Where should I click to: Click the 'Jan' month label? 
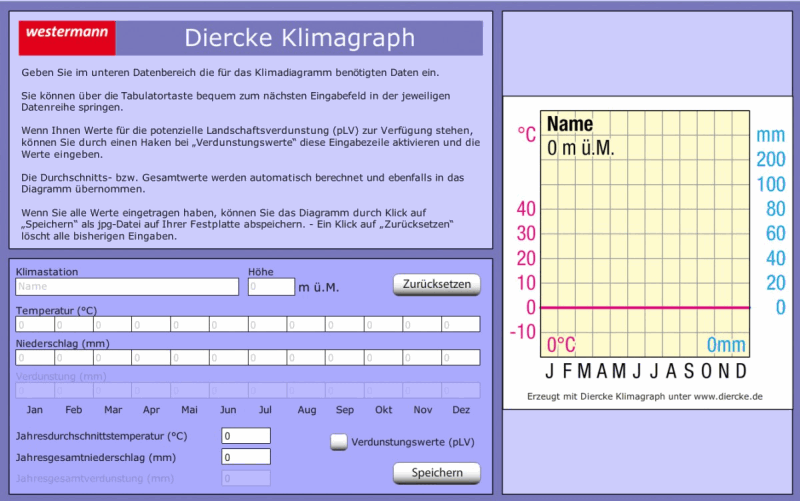35,410
